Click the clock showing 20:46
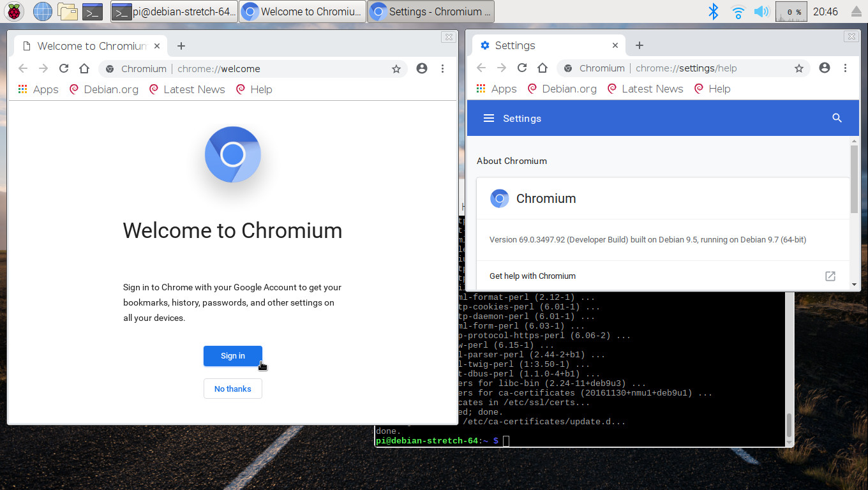The height and width of the screenshot is (490, 868). pyautogui.click(x=825, y=11)
